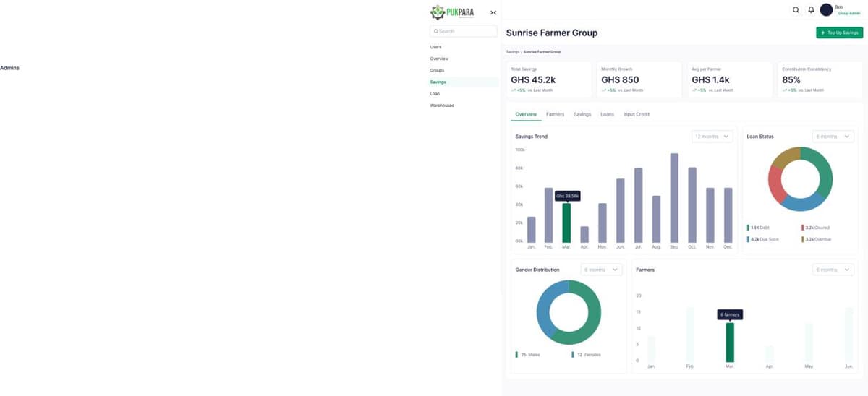Click the Males legend color marker
The height and width of the screenshot is (396, 868).
coord(516,355)
